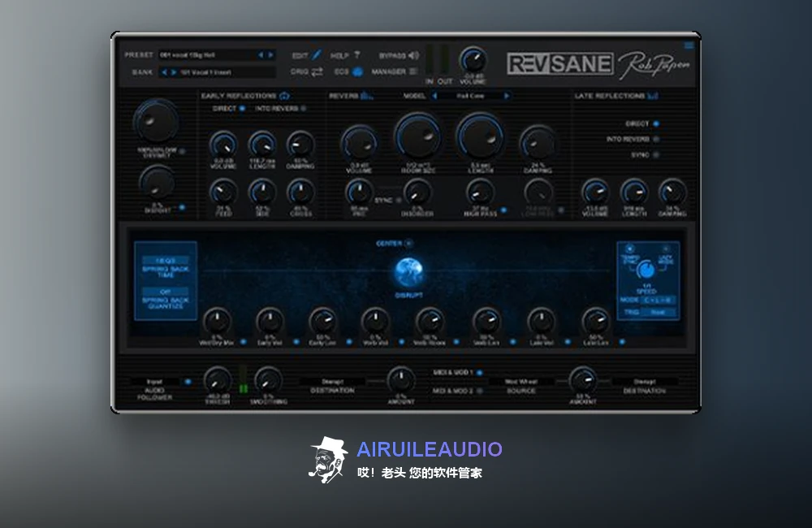Open the reverb Model name selector
This screenshot has height=528, width=812.
click(470, 96)
